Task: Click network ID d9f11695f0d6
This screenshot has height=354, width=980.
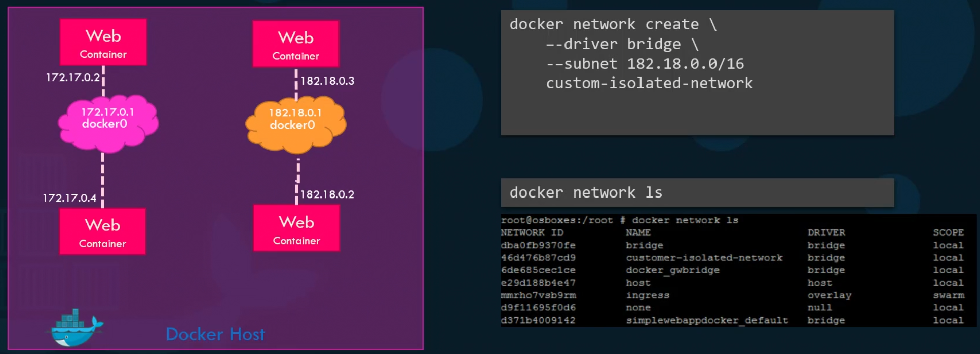Action: click(x=538, y=308)
